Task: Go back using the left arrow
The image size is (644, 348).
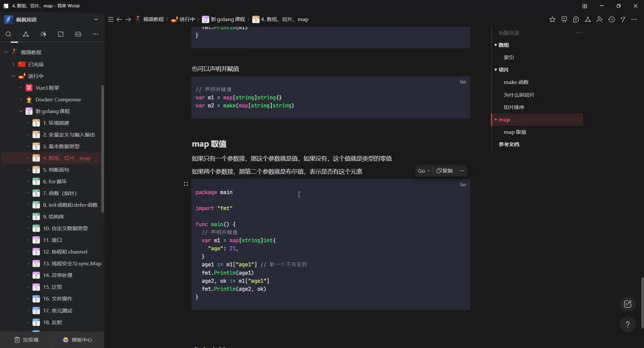Action: [x=119, y=19]
